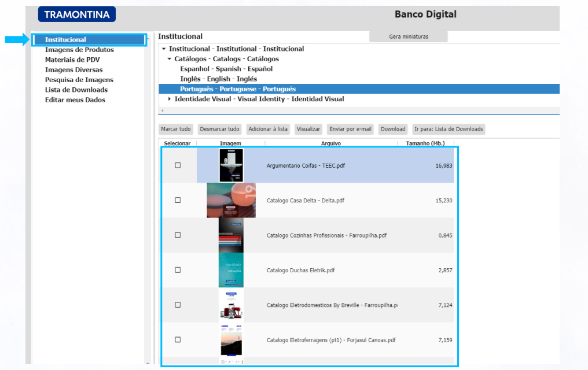This screenshot has width=588, height=370.
Task: Check the box for Catalogo Casa Delta
Action: point(178,201)
